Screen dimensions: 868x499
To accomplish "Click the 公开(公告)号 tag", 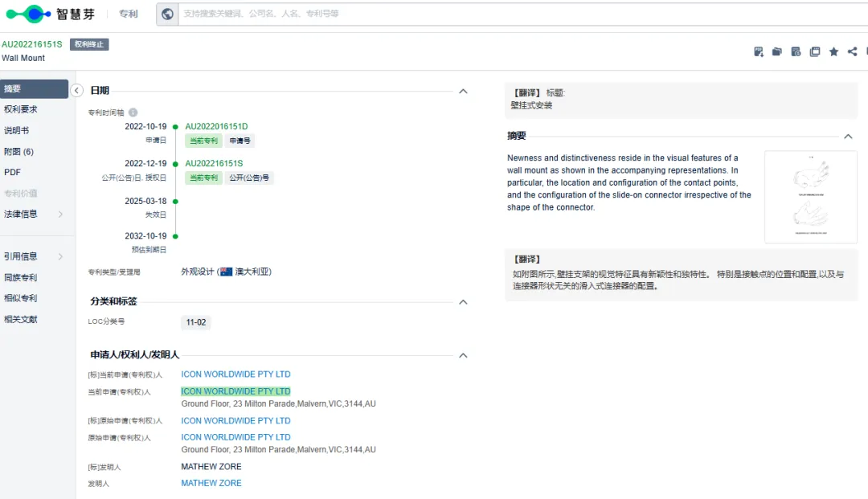I will point(249,178).
